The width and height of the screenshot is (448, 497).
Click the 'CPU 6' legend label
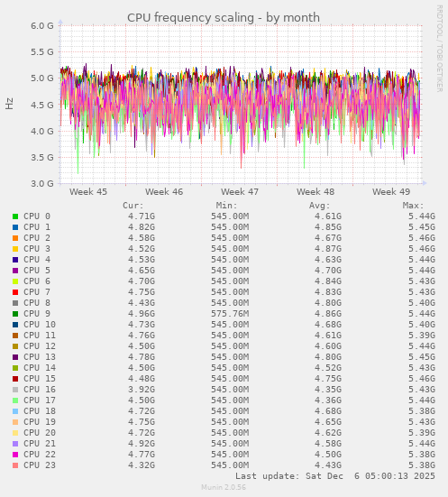(x=37, y=281)
